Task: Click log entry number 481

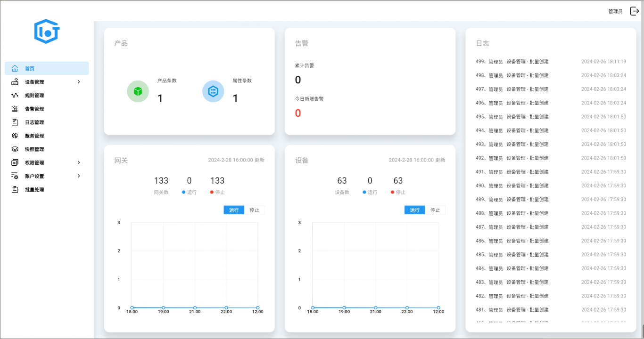Action: (x=551, y=310)
